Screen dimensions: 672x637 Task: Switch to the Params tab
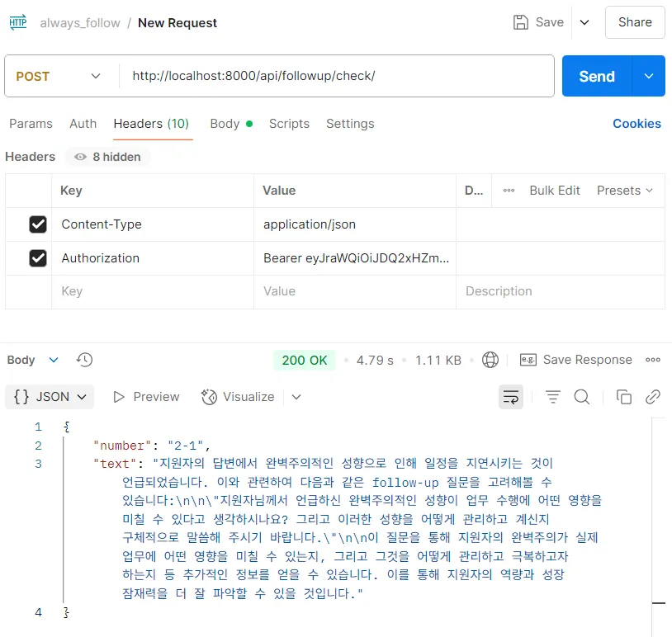click(x=31, y=124)
